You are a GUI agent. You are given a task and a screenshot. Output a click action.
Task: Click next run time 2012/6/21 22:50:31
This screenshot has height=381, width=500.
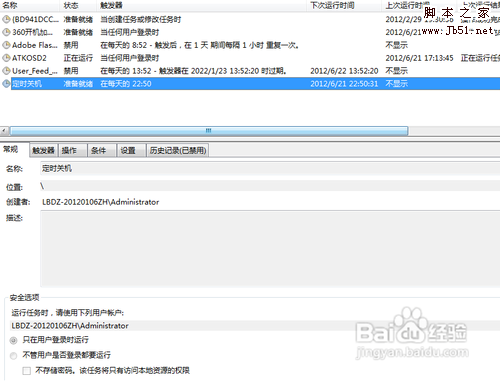point(344,84)
